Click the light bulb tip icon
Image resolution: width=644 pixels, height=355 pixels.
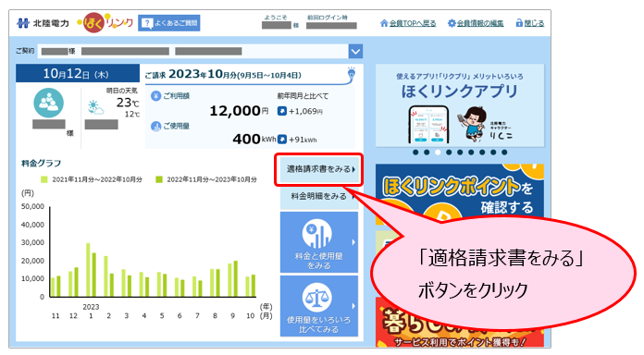pos(352,73)
